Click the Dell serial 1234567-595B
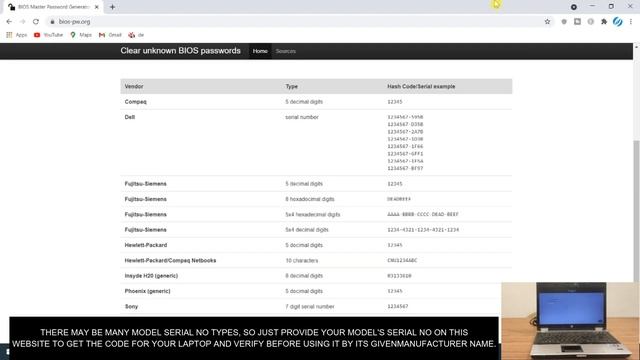Screen dimensions: 640x360 tap(405, 117)
